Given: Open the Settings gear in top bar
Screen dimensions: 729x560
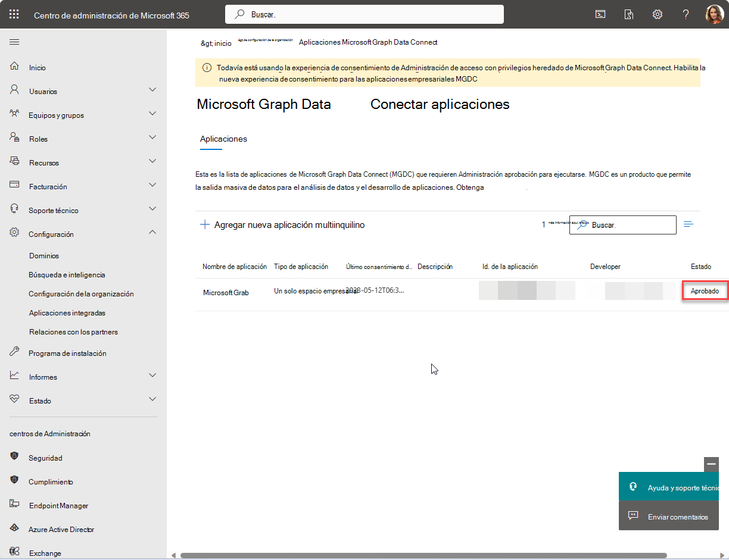Looking at the screenshot, I should [x=657, y=14].
